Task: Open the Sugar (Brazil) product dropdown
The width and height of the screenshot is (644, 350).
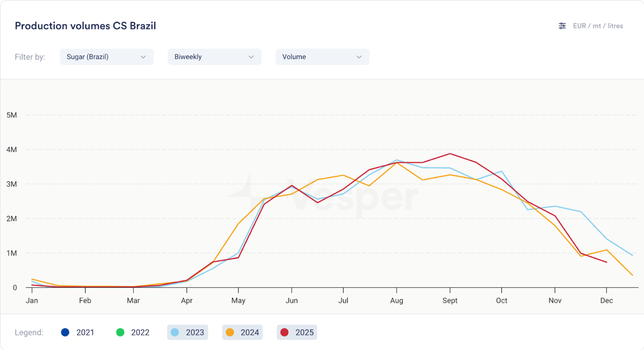Action: pyautogui.click(x=106, y=57)
